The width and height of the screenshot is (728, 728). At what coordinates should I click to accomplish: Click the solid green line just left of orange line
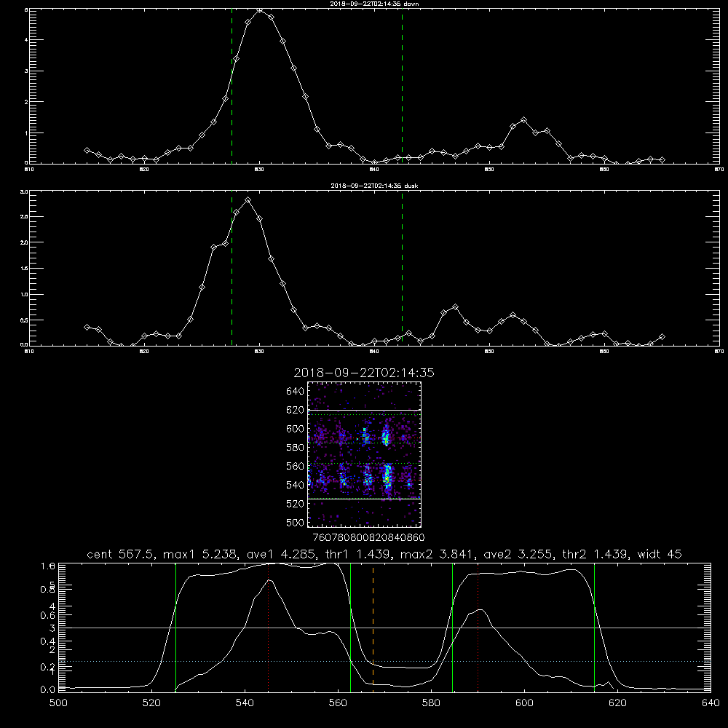click(x=351, y=628)
